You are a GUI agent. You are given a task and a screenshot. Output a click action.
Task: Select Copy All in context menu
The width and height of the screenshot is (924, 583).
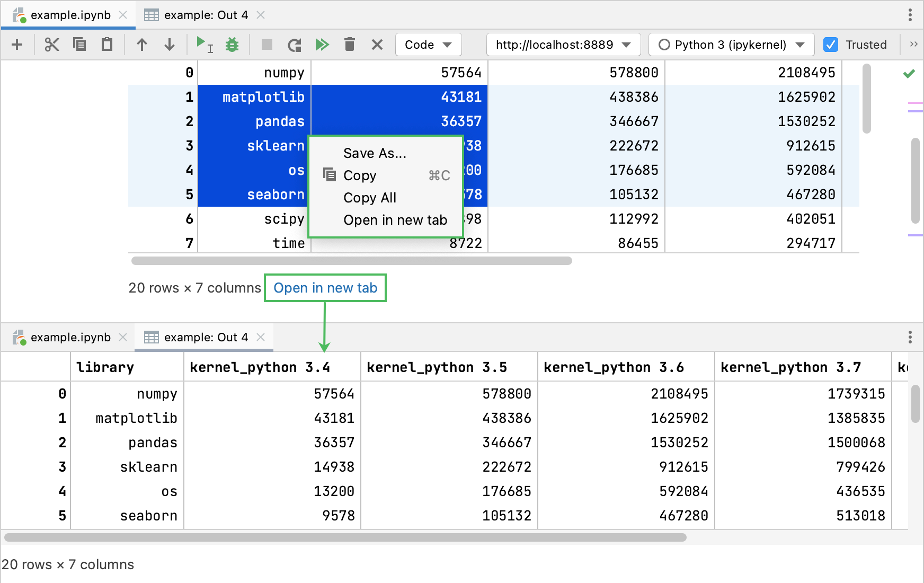(370, 198)
